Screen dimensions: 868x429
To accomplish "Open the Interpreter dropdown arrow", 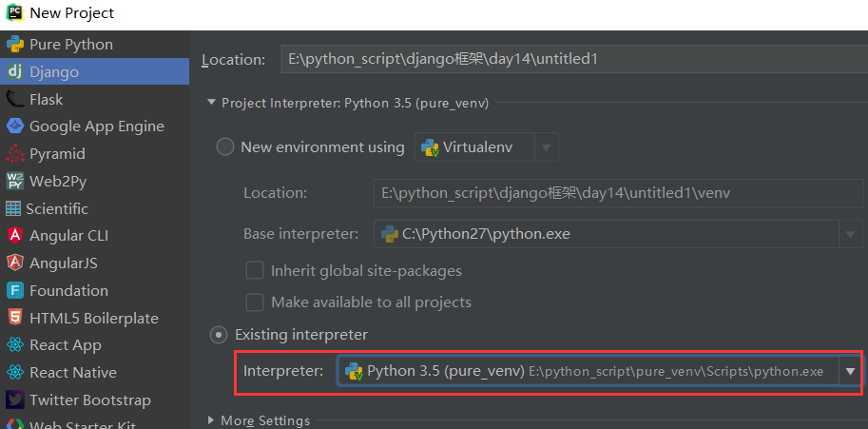I will click(850, 372).
